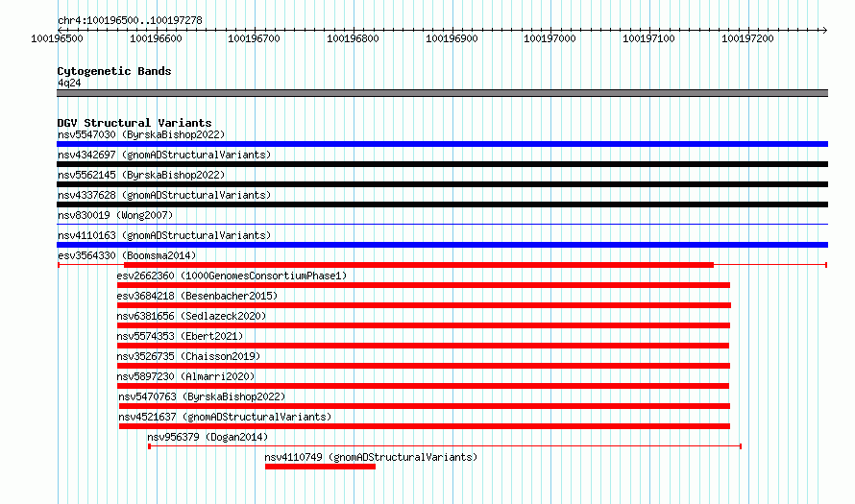855x504 pixels.
Task: Select the blue bar under nsv4110163
Action: [442, 245]
